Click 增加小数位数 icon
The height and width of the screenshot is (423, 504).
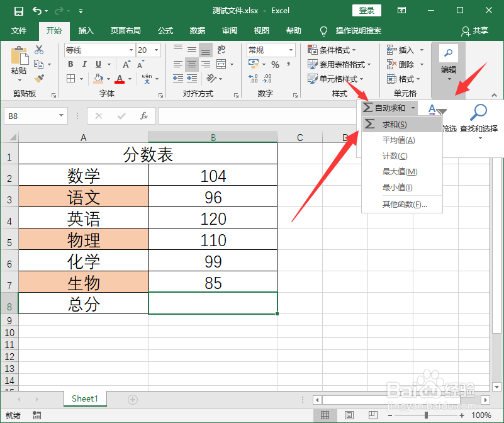[x=253, y=78]
